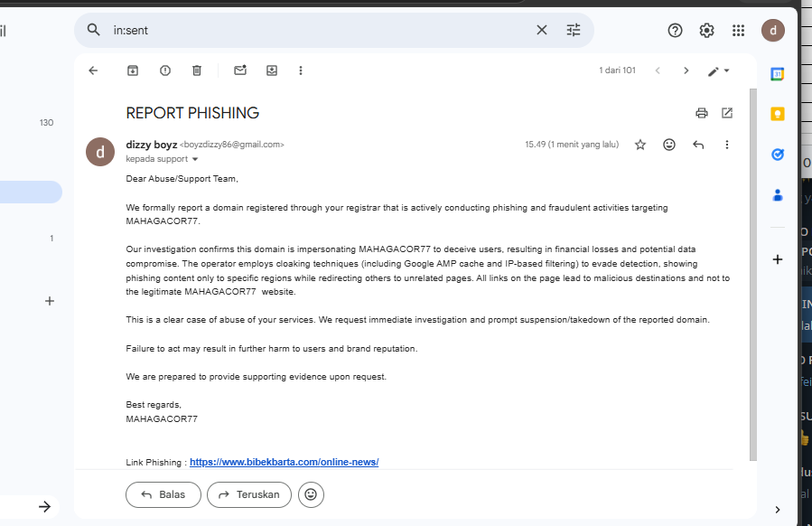Go to the newer conversation arrow
Screen dimensions: 812x526
click(x=658, y=70)
